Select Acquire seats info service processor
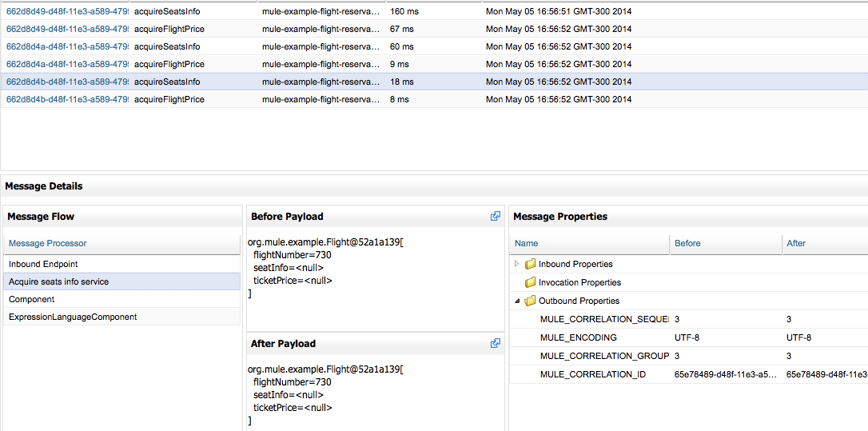This screenshot has width=868, height=431. (x=58, y=281)
